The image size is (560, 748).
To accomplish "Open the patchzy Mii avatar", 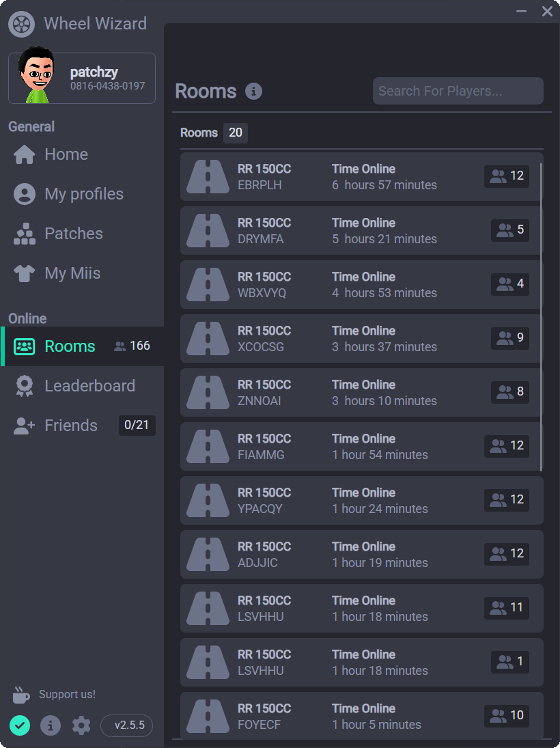I will [x=36, y=75].
